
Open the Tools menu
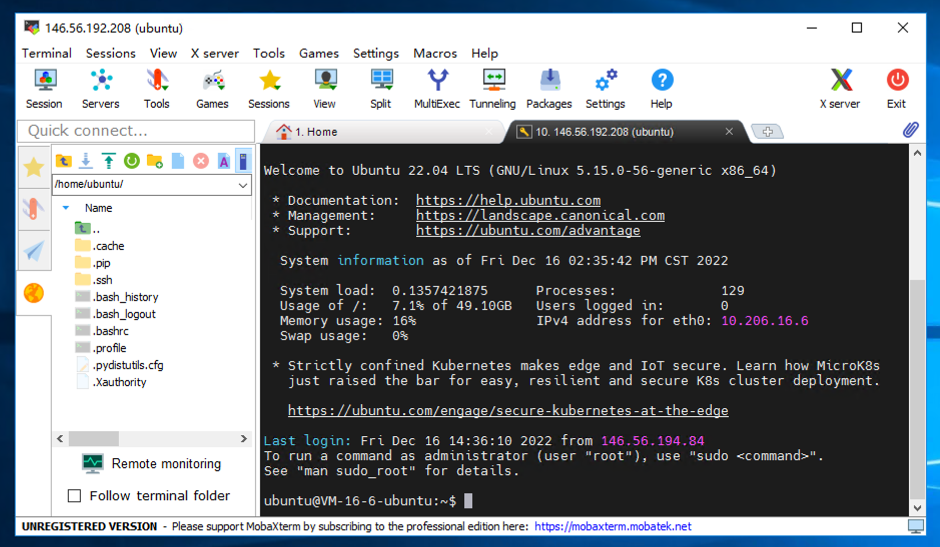click(x=269, y=53)
